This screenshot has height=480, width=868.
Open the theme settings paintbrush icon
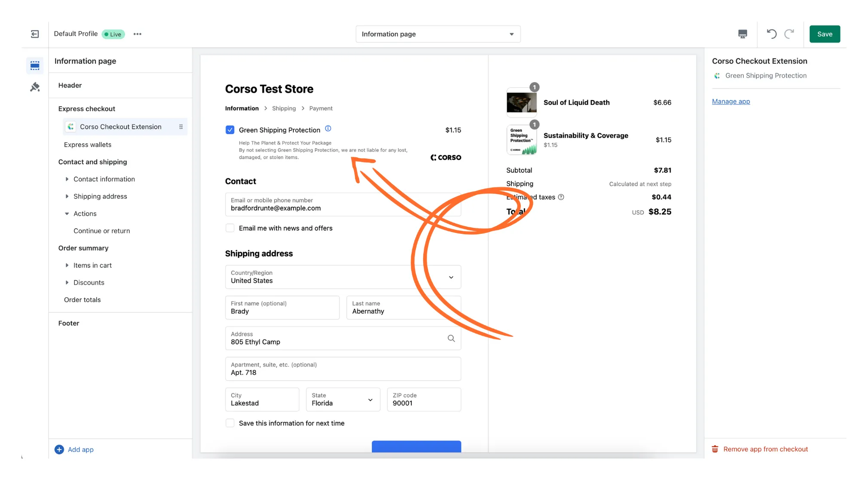[35, 87]
